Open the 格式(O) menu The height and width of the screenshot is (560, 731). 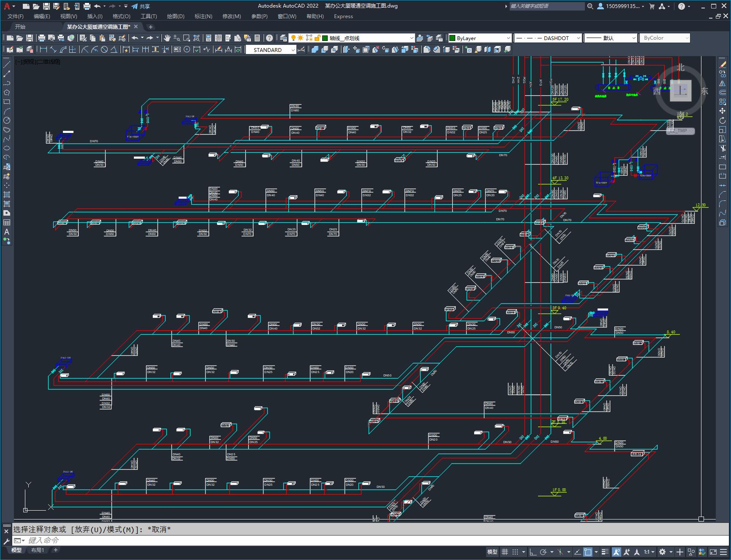tap(121, 16)
